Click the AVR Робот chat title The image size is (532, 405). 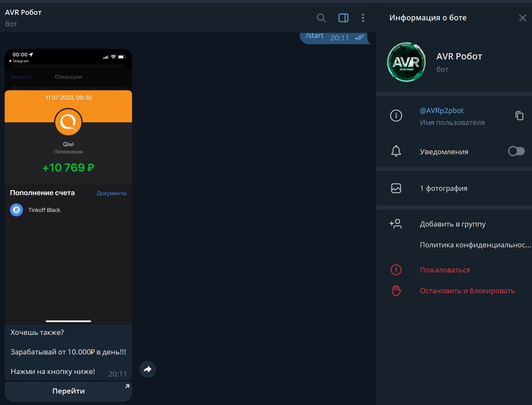[23, 12]
